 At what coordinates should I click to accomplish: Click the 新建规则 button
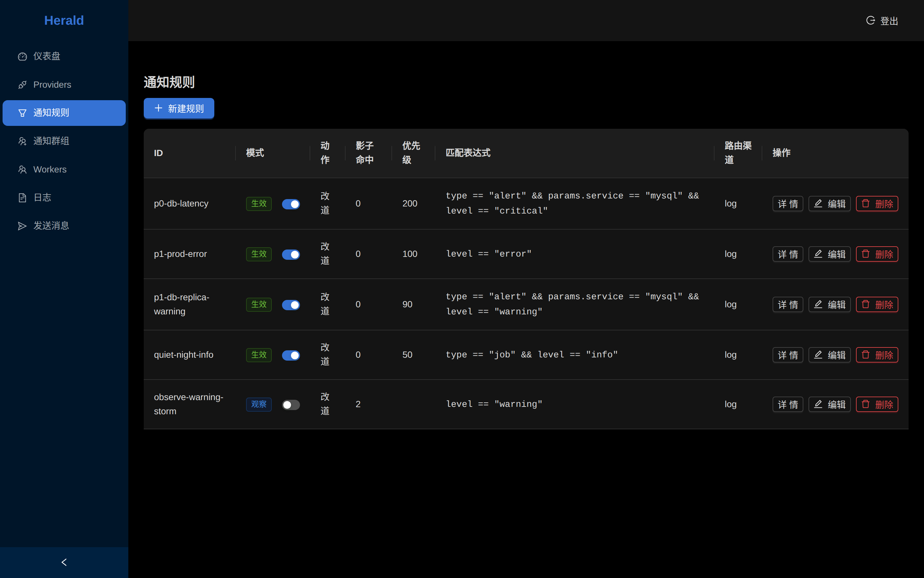coord(179,109)
